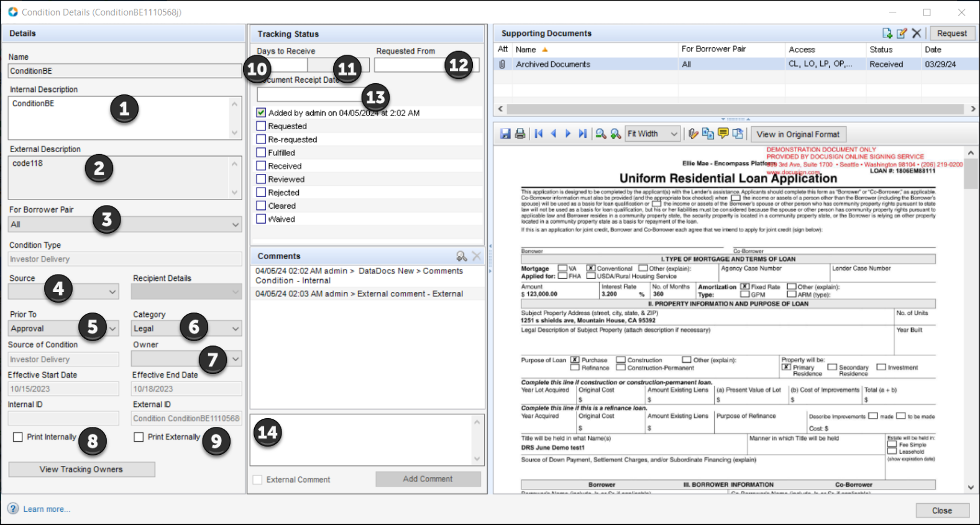Screen dimensions: 980x525
Task: Open the Fit Width zoom dropdown
Action: pos(653,134)
